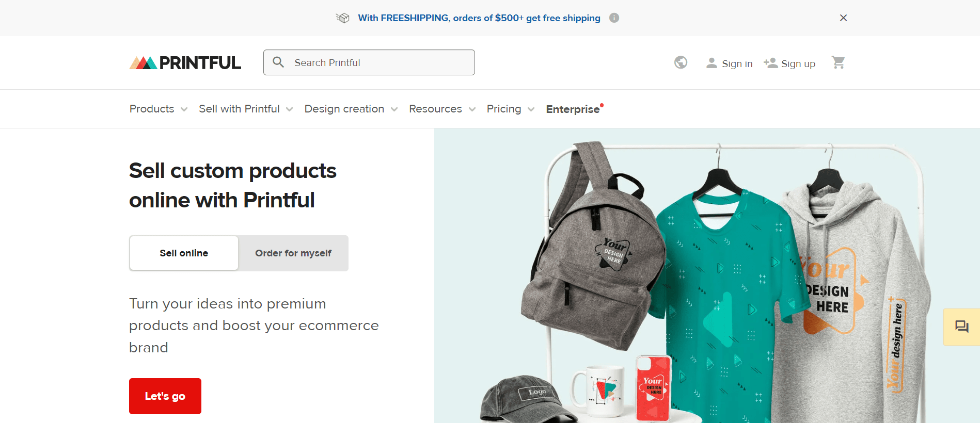The image size is (980, 423).
Task: Expand the Resources menu
Action: 442,109
